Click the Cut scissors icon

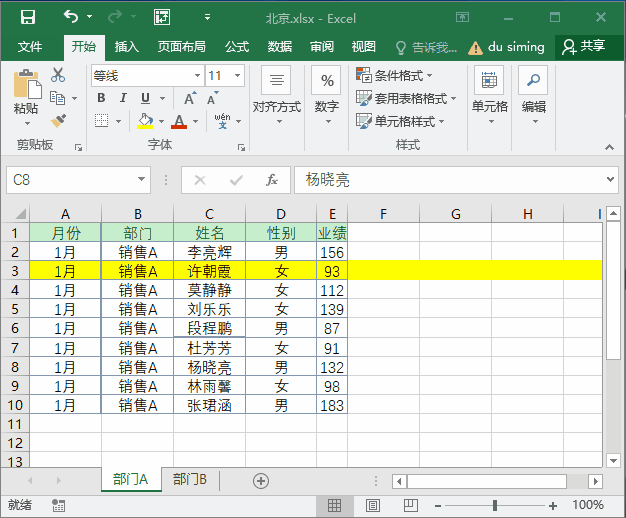click(x=58, y=75)
